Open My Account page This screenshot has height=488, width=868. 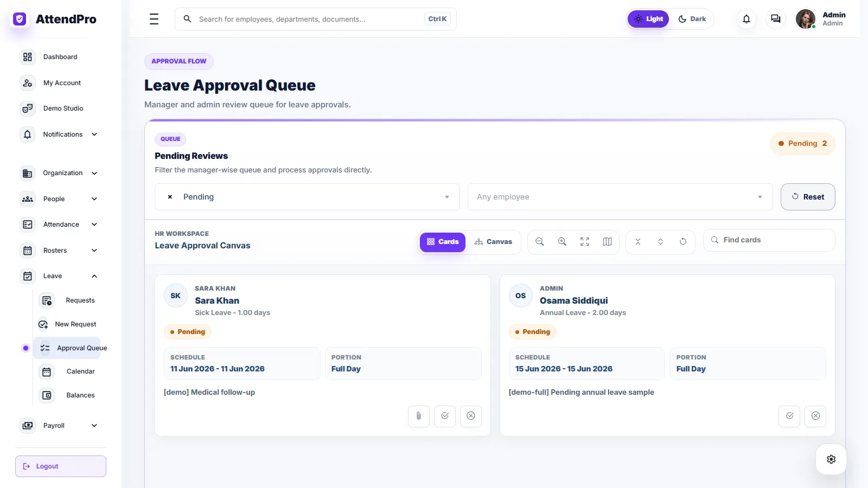[62, 83]
